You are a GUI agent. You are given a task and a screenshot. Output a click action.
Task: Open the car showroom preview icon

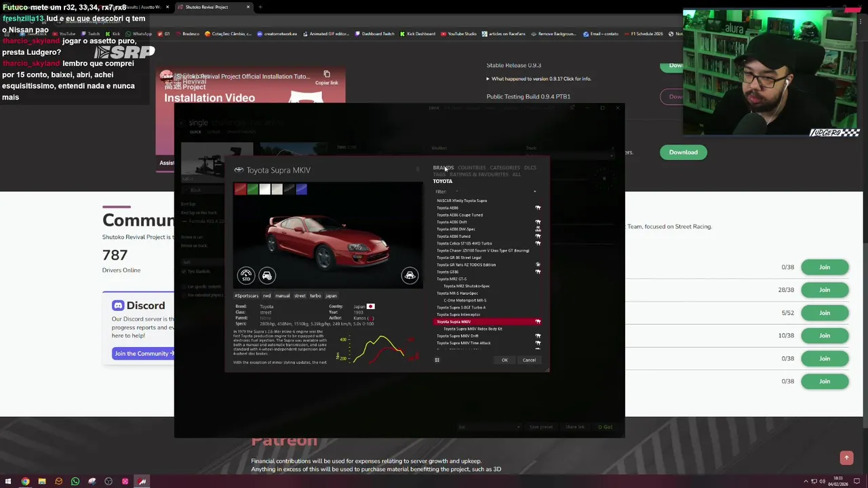[410, 275]
